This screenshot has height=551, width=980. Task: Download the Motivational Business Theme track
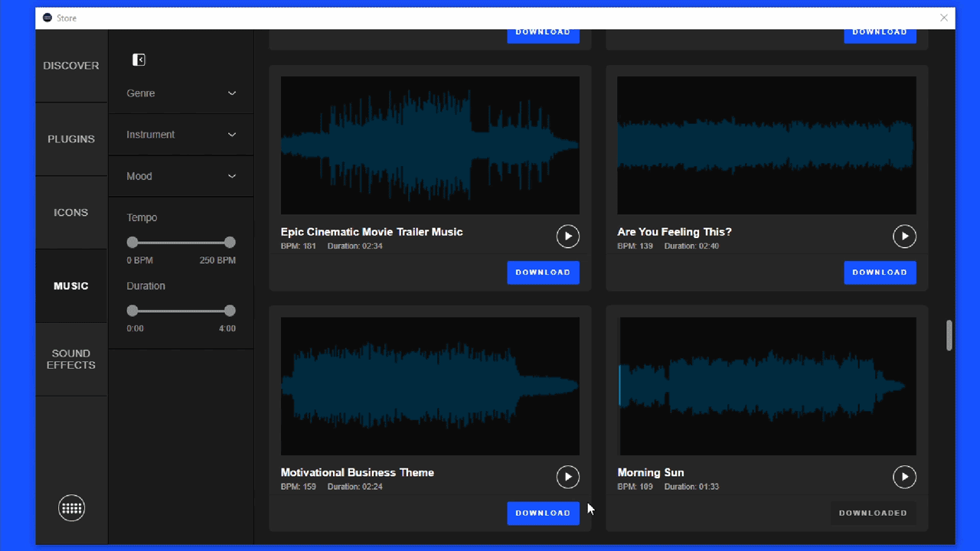[543, 513]
